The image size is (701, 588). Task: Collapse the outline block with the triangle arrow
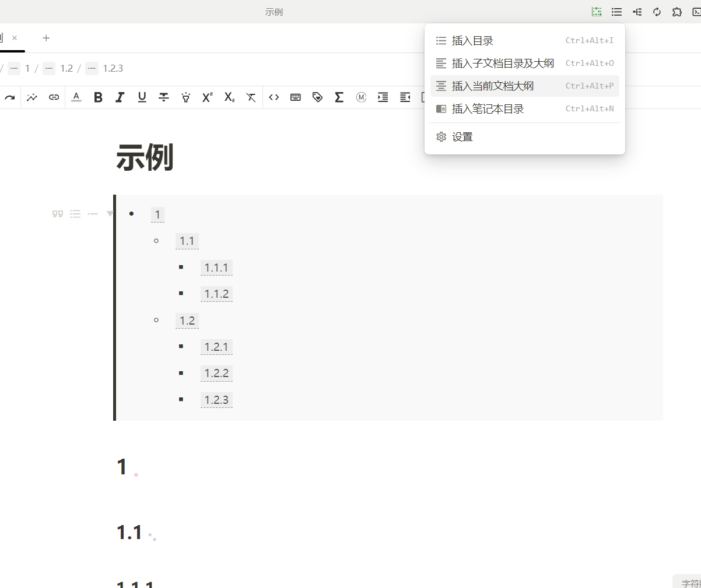[x=110, y=214]
